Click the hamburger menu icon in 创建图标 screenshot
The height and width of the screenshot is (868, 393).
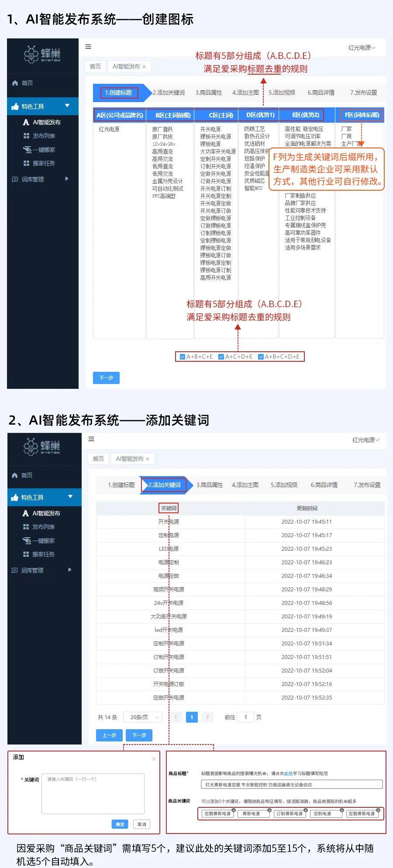[x=88, y=47]
